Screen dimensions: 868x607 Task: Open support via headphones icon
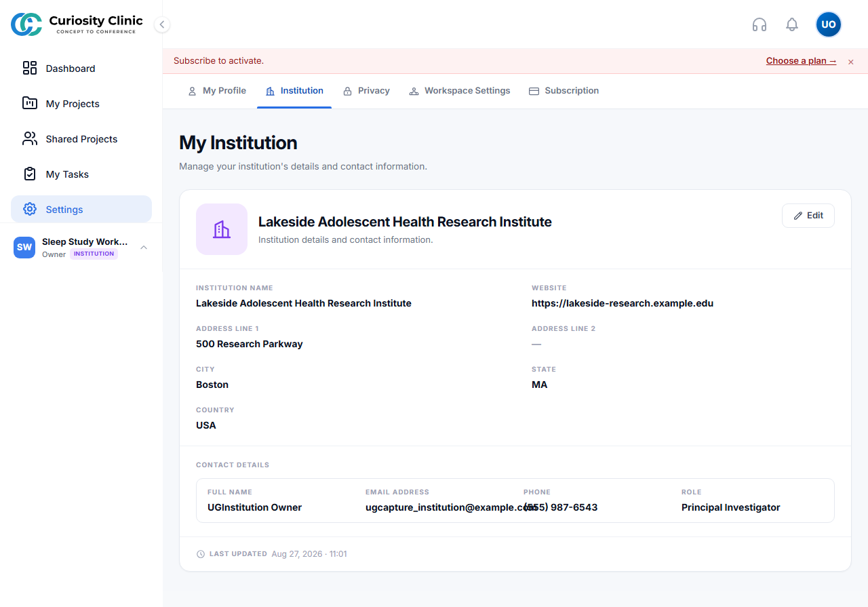[x=759, y=24]
